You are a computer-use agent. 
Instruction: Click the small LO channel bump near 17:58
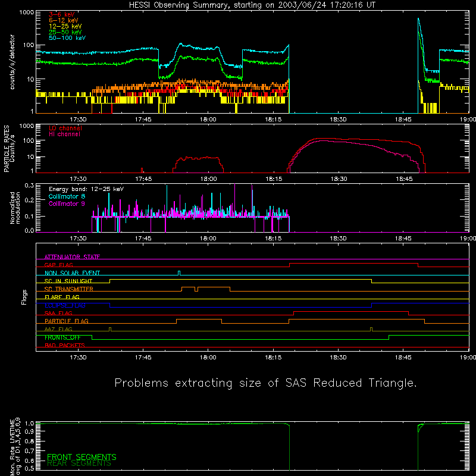click(198, 158)
